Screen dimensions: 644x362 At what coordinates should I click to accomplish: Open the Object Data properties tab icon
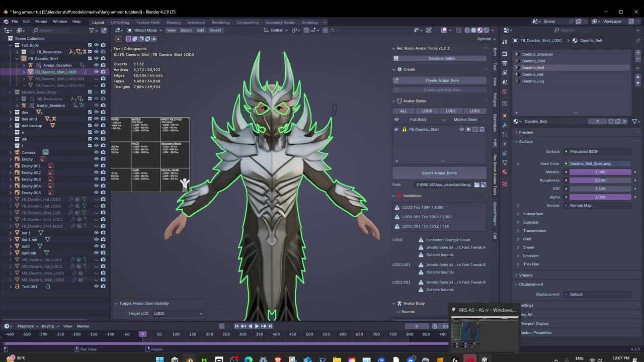point(505,163)
